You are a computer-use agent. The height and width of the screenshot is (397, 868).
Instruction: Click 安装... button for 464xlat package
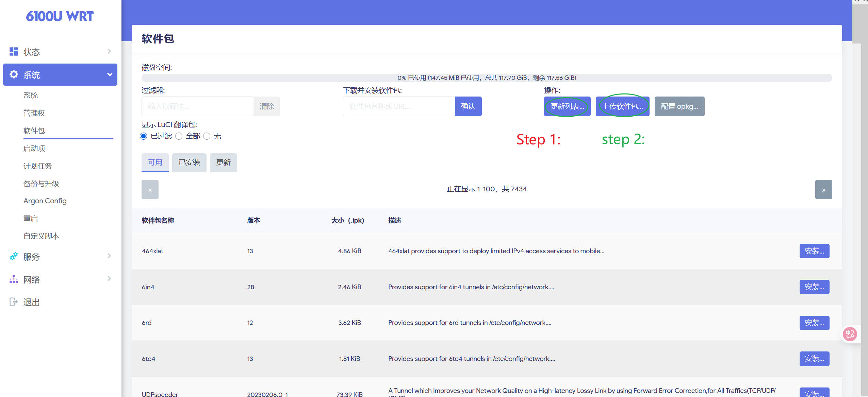point(814,251)
